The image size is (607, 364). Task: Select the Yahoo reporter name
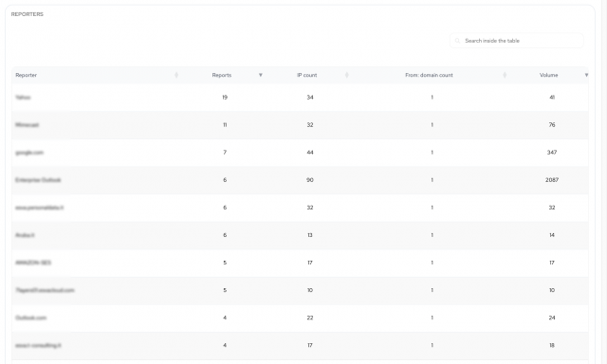click(x=23, y=97)
